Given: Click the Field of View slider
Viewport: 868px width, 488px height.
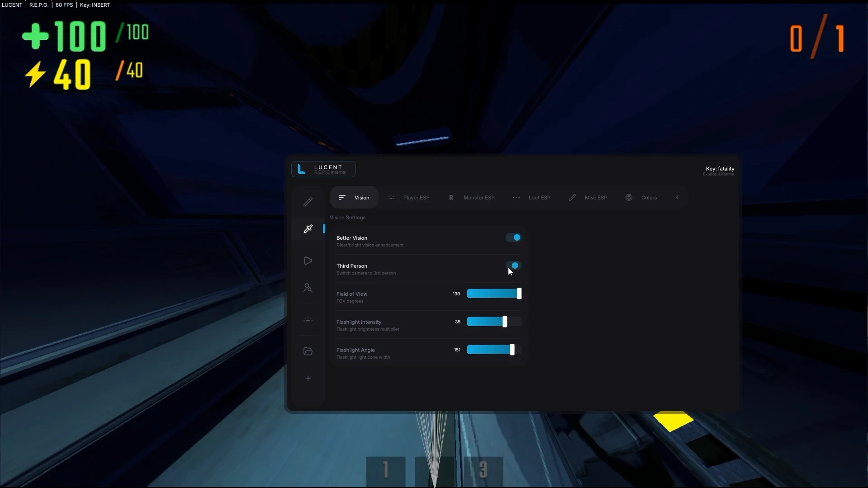Looking at the screenshot, I should click(x=494, y=294).
